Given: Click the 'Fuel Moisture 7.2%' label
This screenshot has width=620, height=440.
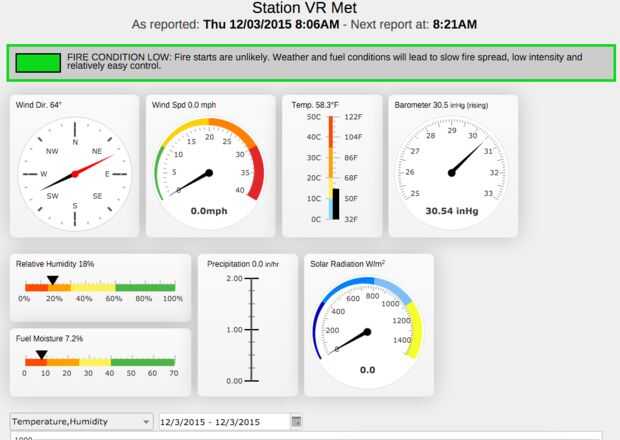Looking at the screenshot, I should coord(49,339).
